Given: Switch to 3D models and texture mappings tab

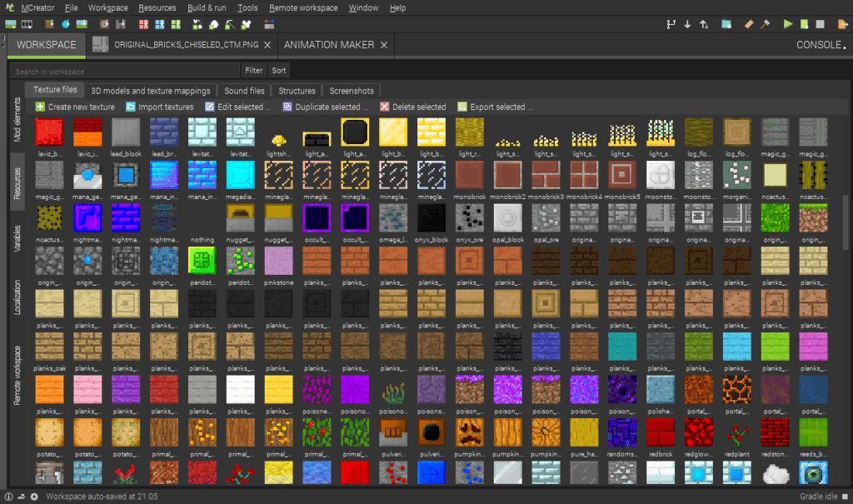Looking at the screenshot, I should point(151,91).
